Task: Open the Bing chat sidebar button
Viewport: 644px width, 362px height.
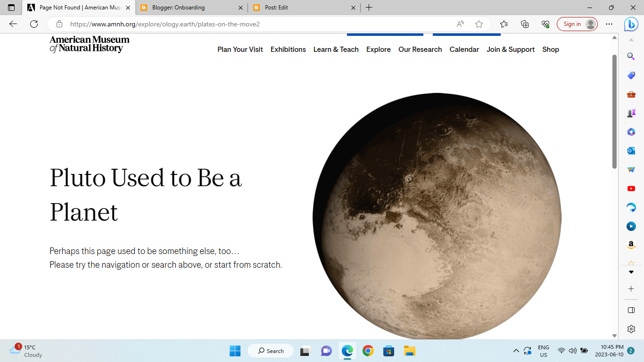Action: tap(631, 24)
